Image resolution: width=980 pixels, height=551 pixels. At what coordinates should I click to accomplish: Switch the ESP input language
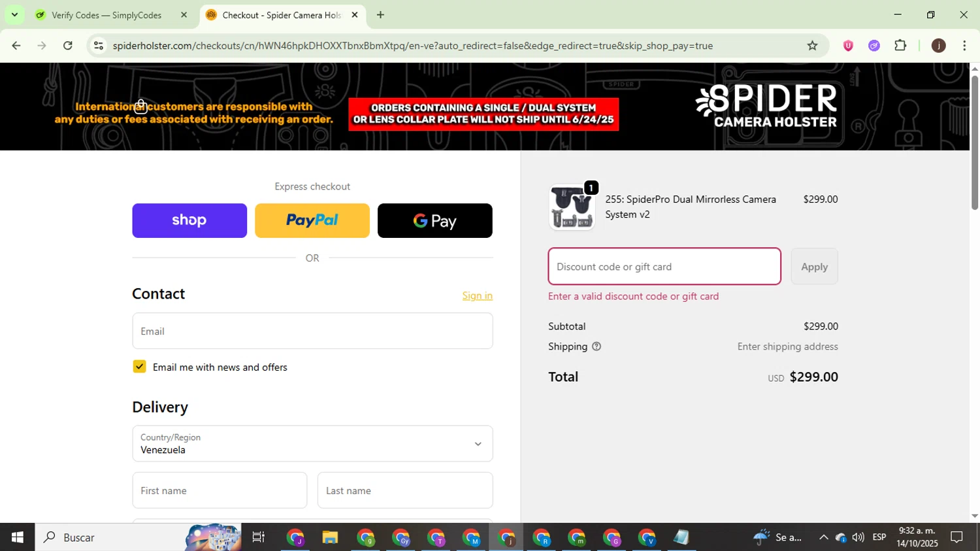879,537
